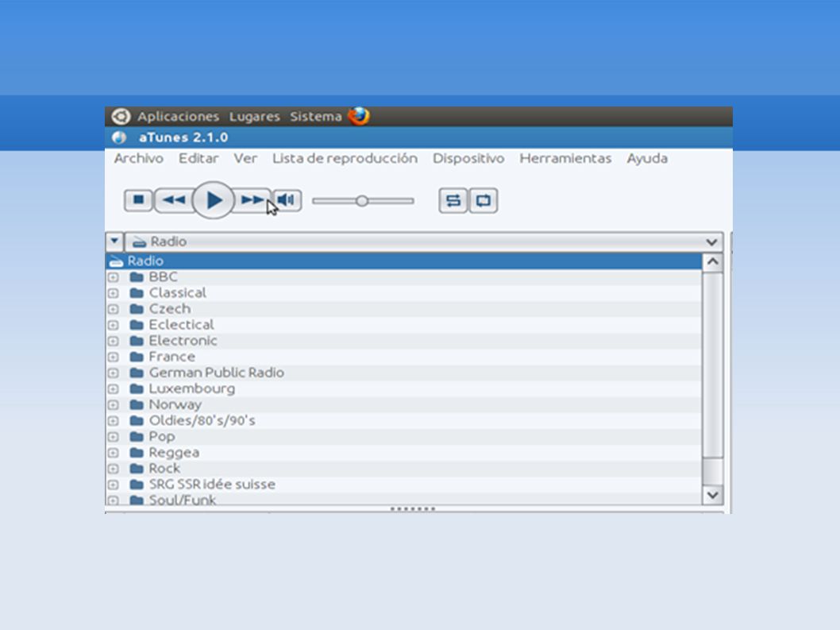Expand the France folder
The image size is (840, 630).
pos(113,357)
